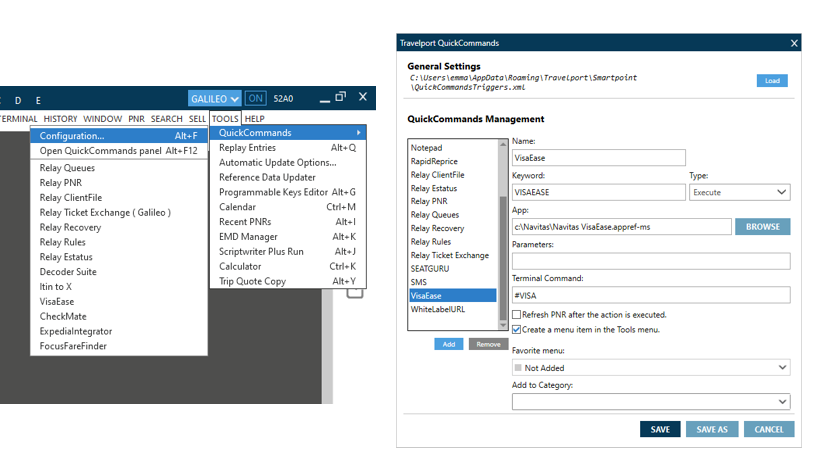Image resolution: width=826 pixels, height=471 pixels.
Task: Open the Add to Category dropdown
Action: pyautogui.click(x=651, y=401)
